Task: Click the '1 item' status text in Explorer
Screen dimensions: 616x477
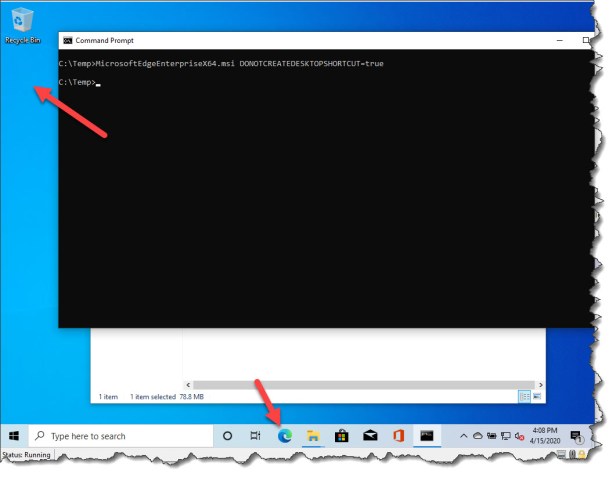Action: click(108, 396)
